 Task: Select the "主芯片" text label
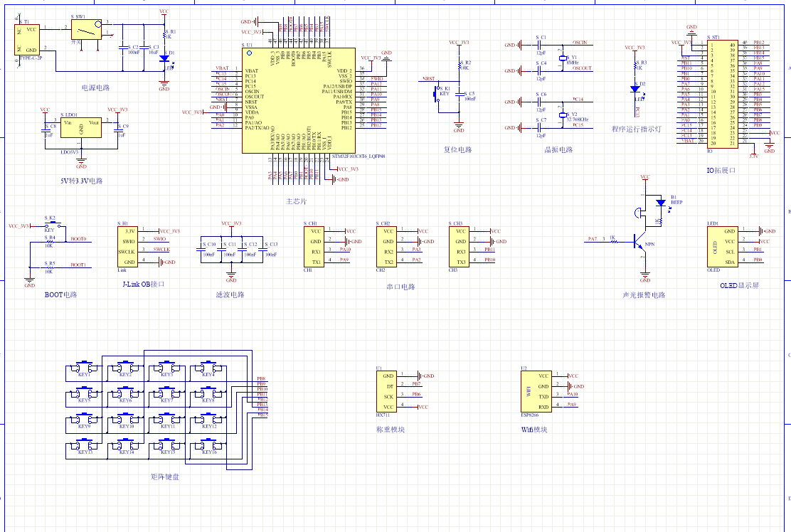click(x=296, y=202)
